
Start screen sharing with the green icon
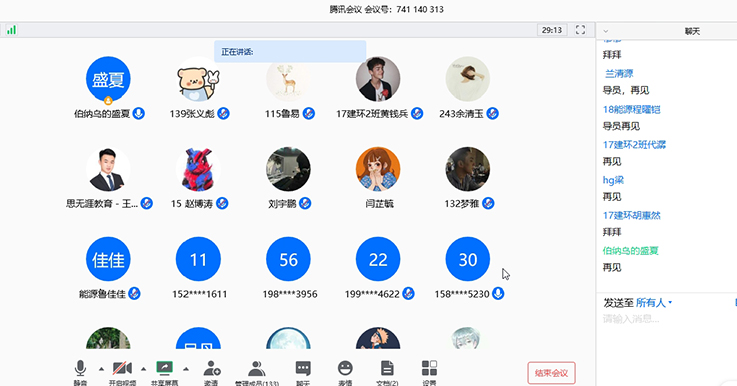tap(165, 368)
